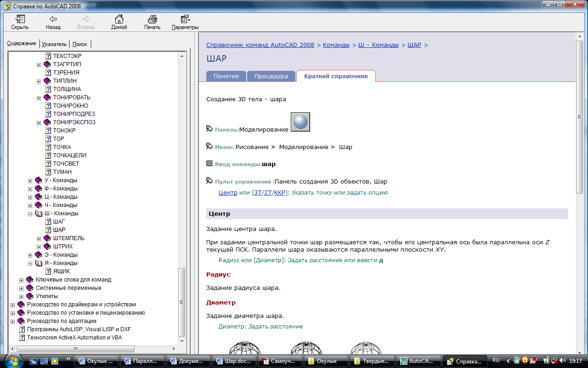
Task: Select the Краткий справочник tab
Action: [x=336, y=76]
